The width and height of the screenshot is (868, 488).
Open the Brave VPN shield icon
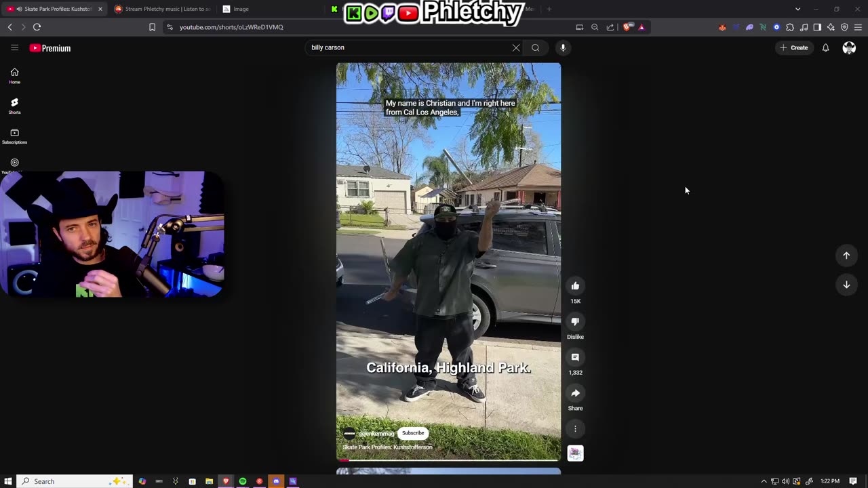coord(844,27)
